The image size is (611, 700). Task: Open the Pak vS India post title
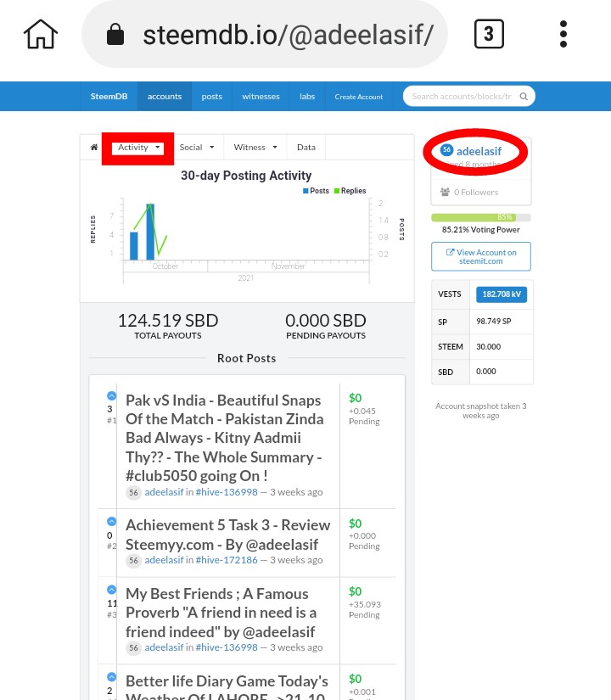pyautogui.click(x=224, y=438)
